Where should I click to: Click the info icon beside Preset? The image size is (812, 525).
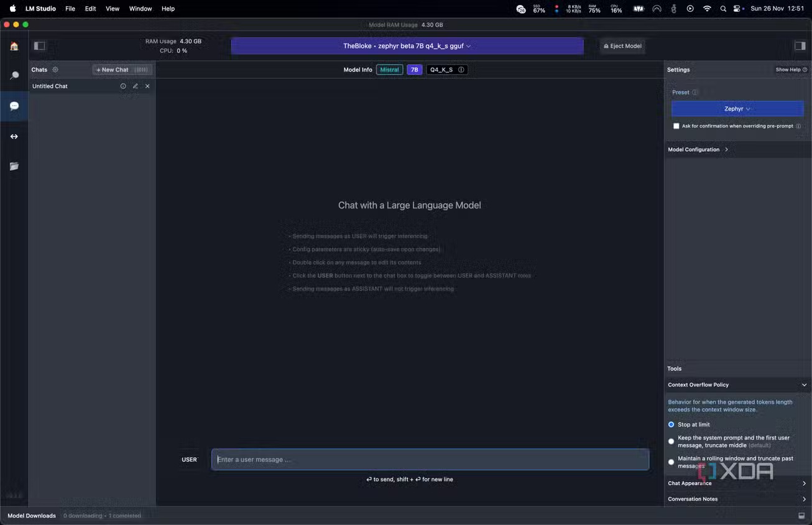(x=694, y=92)
